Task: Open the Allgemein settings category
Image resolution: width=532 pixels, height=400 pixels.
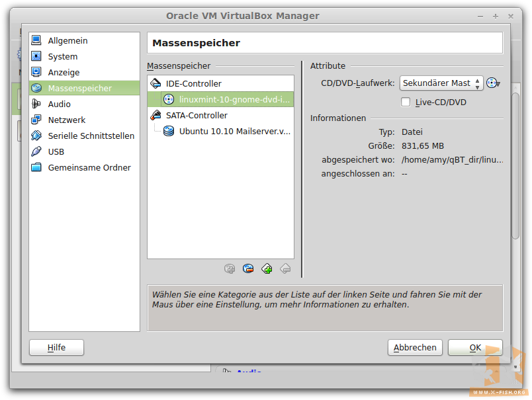Action: [x=84, y=40]
